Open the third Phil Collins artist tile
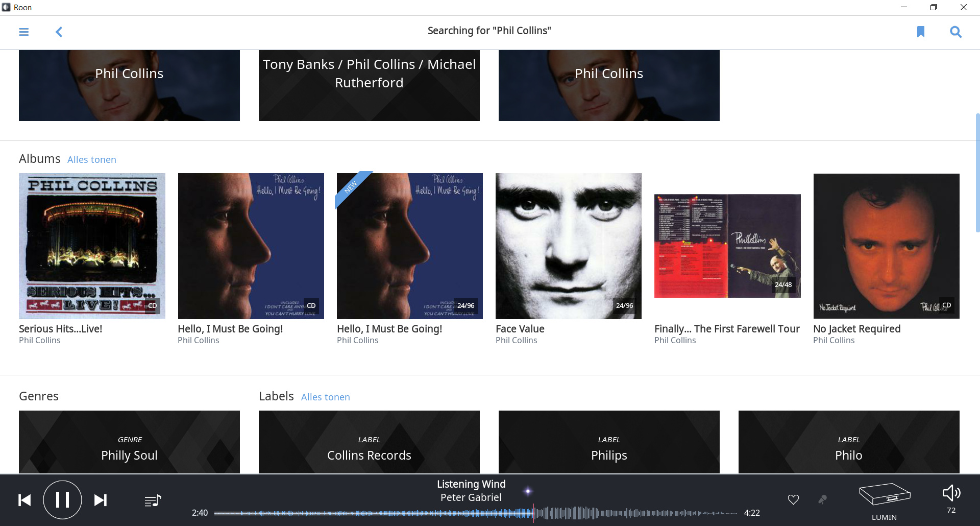980x526 pixels. (x=609, y=85)
